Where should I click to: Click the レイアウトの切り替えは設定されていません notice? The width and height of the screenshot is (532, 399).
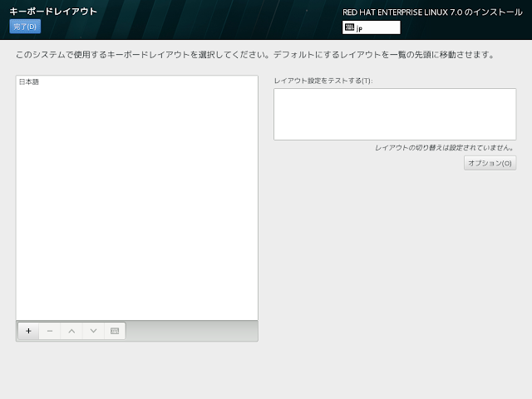point(445,148)
